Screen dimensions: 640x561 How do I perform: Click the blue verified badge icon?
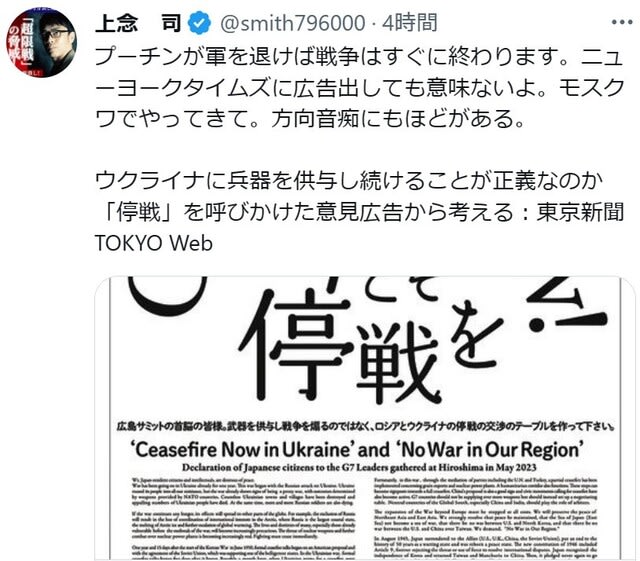(x=199, y=23)
